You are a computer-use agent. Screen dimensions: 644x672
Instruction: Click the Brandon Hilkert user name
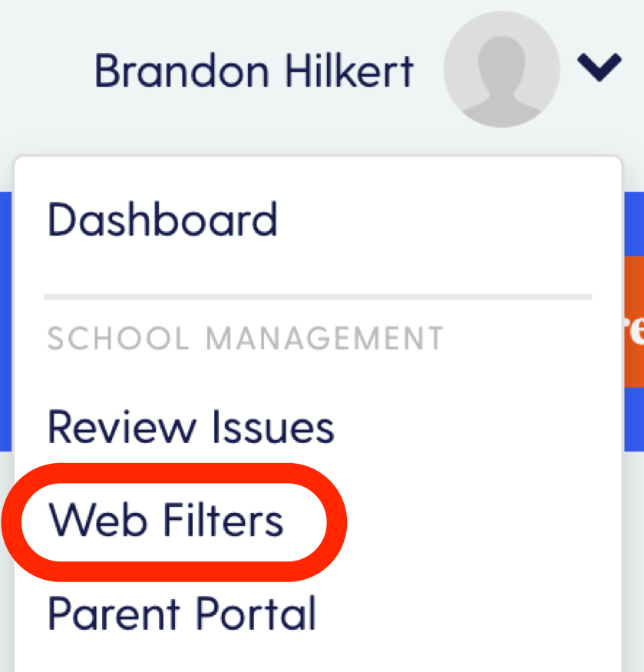click(x=253, y=71)
